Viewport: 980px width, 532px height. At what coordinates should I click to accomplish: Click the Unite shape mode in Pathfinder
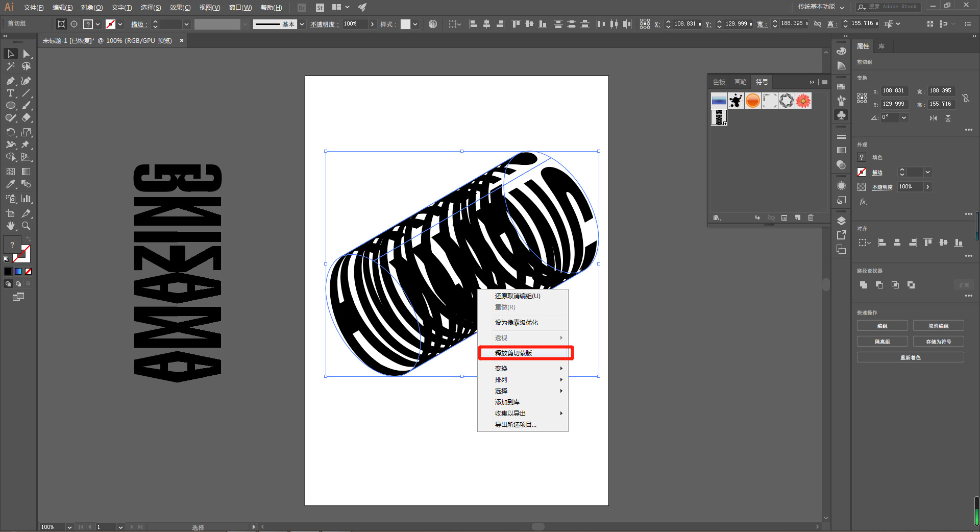tap(863, 285)
